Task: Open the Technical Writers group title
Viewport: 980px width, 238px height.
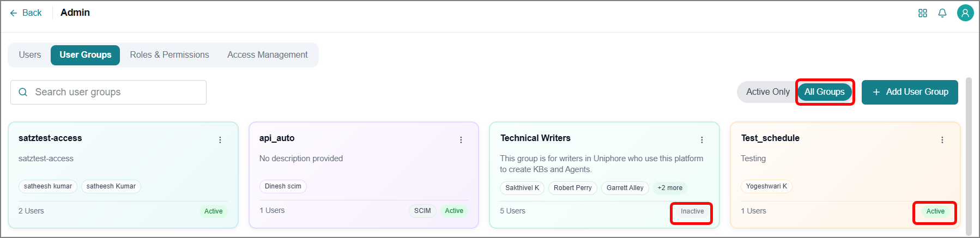Action: pos(535,138)
